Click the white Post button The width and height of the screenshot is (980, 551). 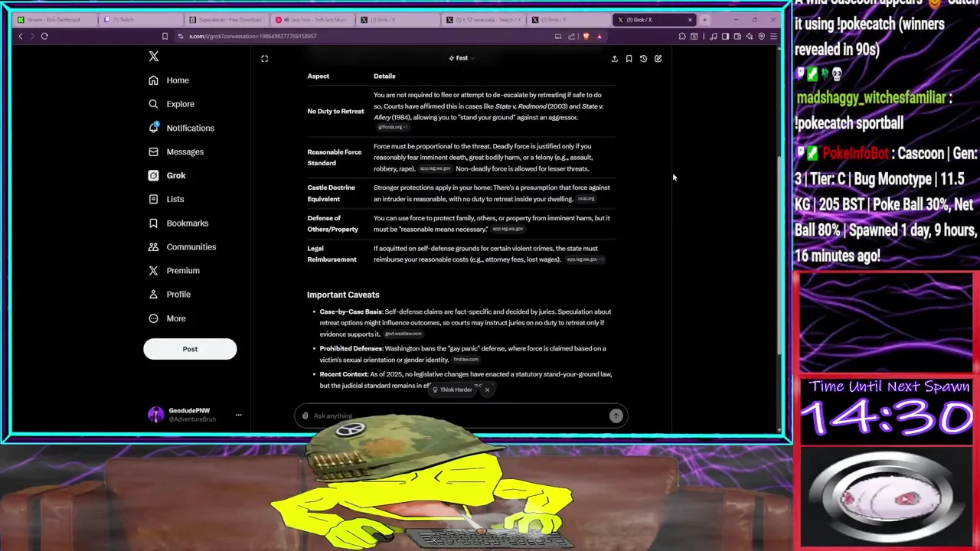190,349
